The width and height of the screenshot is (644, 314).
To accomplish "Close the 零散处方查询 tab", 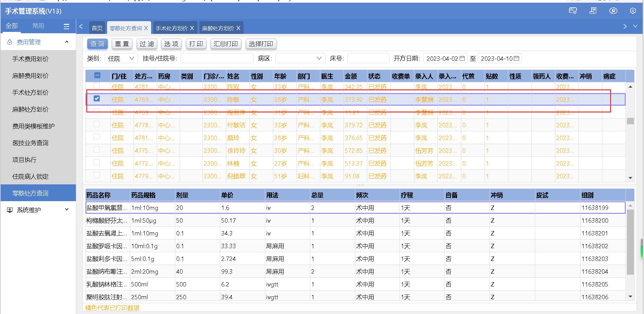I will pyautogui.click(x=146, y=28).
